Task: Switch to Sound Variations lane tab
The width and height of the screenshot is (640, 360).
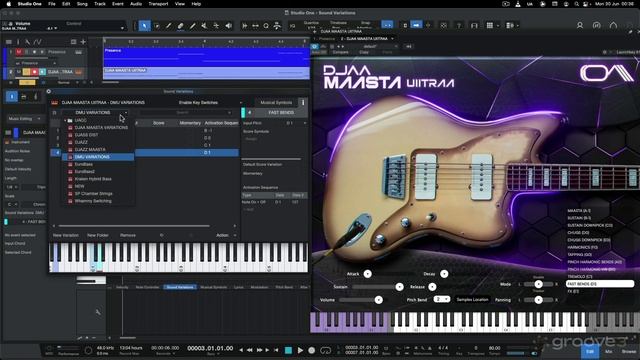Action: pos(180,287)
